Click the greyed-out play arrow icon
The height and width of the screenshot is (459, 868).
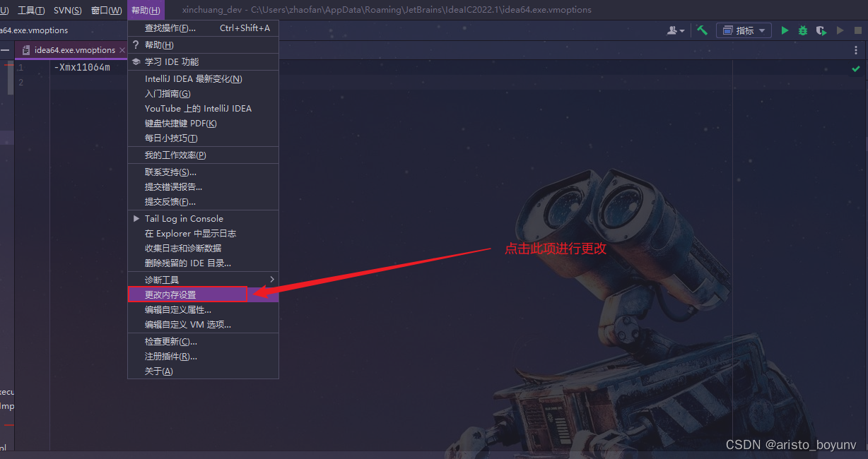(840, 30)
